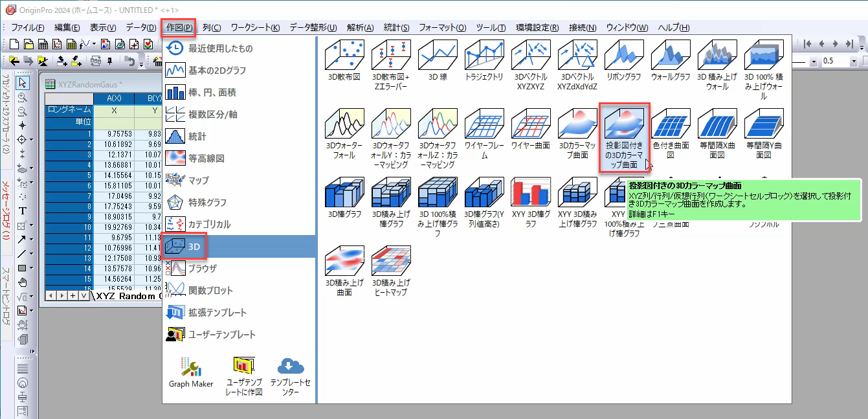868x419 pixels.
Task: Open the カテゴリカル plot category
Action: [x=239, y=224]
